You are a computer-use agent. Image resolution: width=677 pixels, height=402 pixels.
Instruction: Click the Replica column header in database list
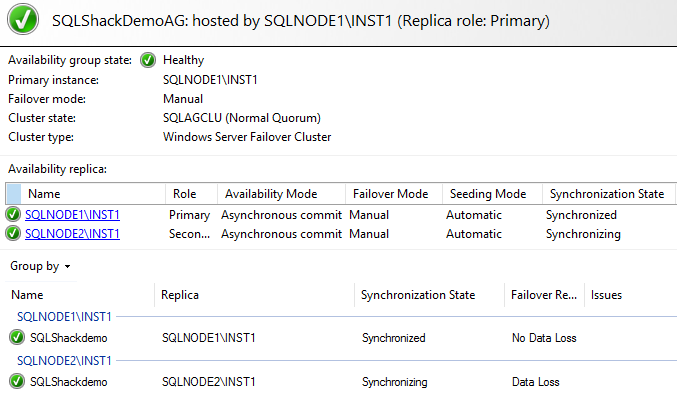click(180, 295)
